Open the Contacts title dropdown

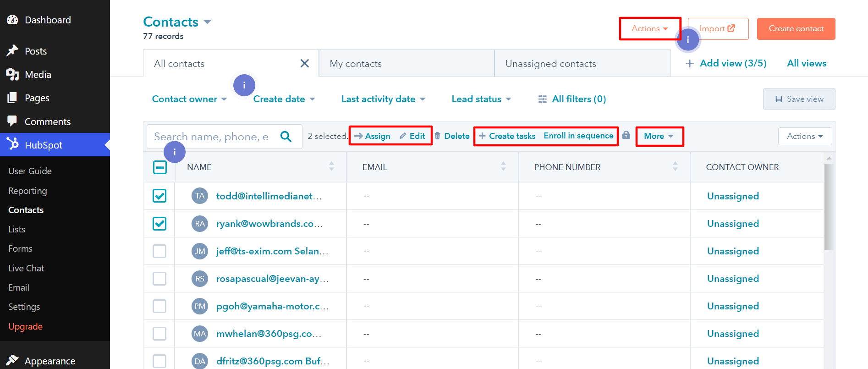tap(177, 22)
